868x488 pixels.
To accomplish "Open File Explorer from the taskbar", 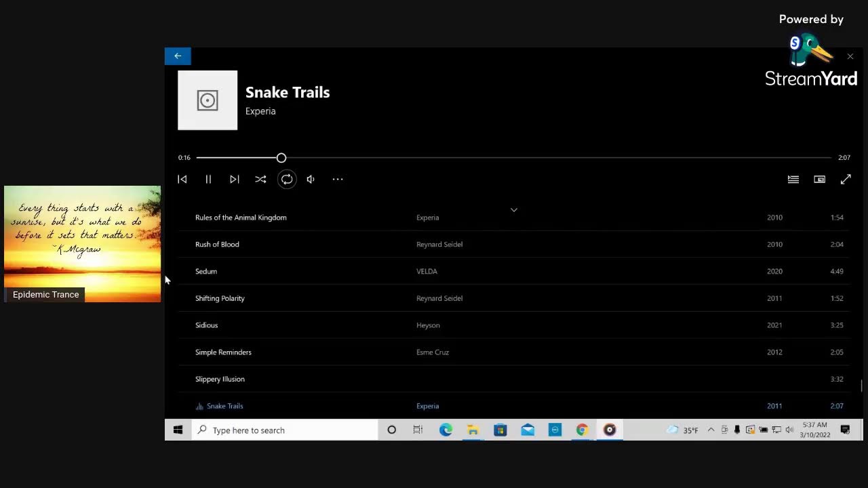I will click(x=473, y=430).
